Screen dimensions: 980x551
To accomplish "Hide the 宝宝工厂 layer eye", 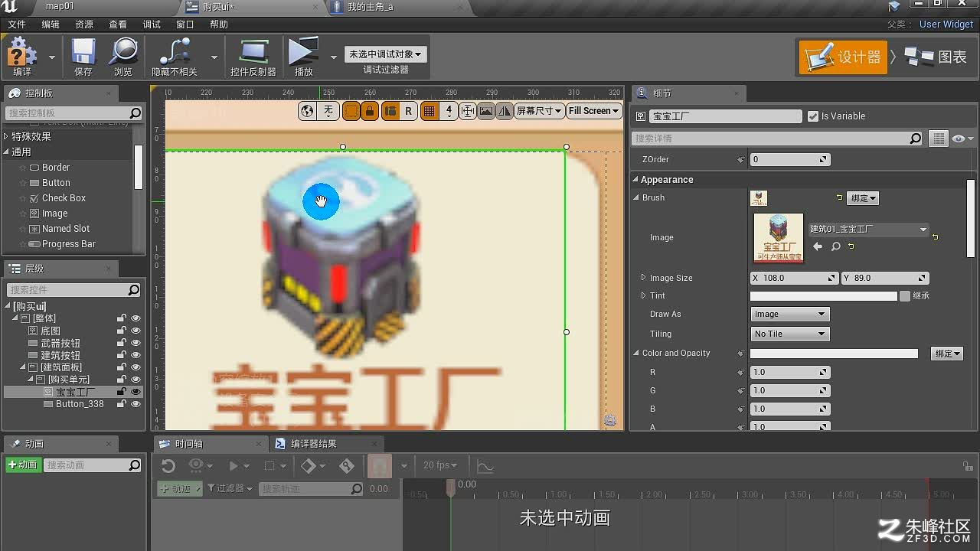I will click(136, 392).
